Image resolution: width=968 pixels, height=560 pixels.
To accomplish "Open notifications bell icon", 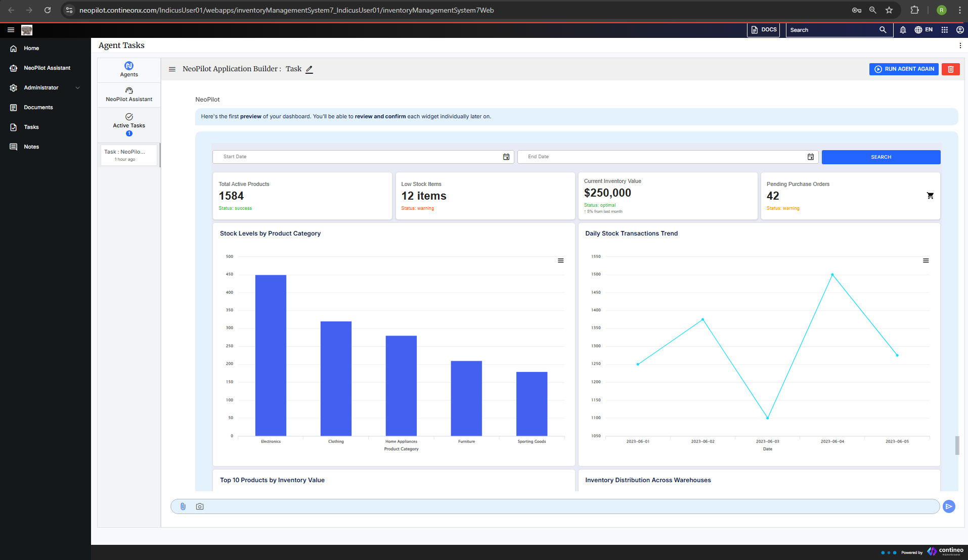I will coord(903,30).
